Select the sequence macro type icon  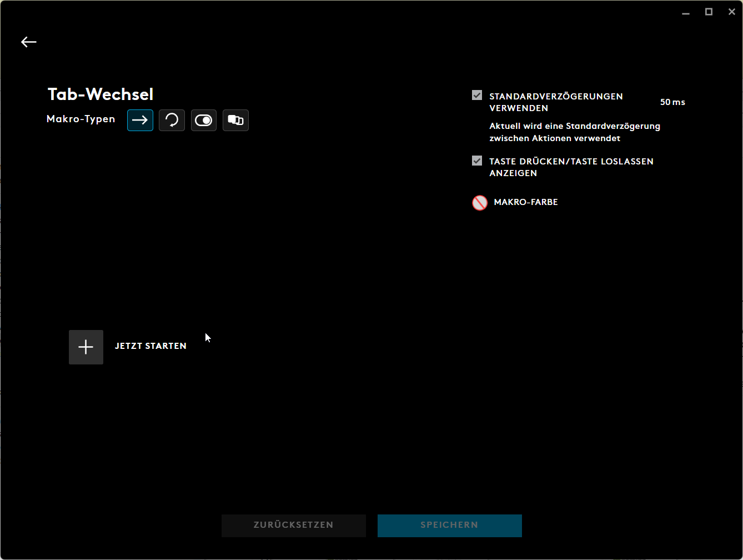point(235,120)
